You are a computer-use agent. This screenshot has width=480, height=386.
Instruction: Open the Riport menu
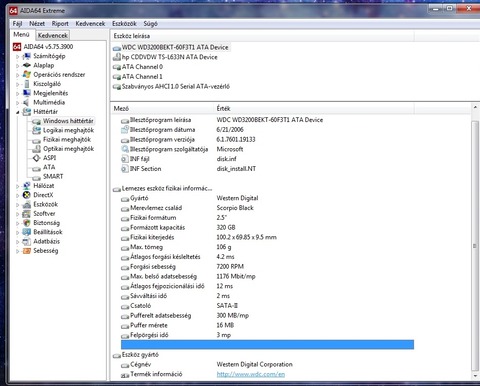[x=60, y=24]
